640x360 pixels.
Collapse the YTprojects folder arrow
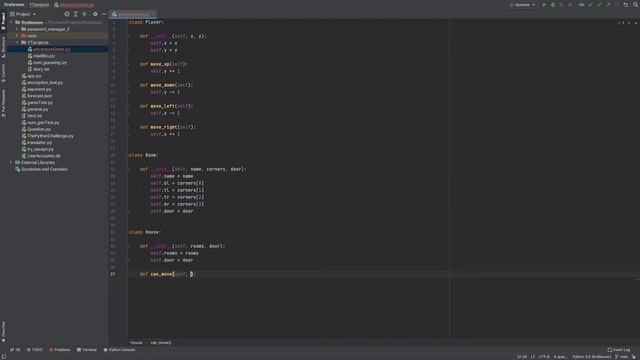click(17, 42)
